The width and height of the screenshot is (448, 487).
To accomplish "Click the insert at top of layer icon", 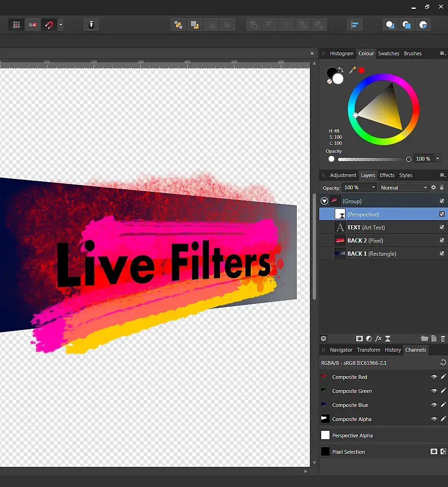I will (x=407, y=25).
